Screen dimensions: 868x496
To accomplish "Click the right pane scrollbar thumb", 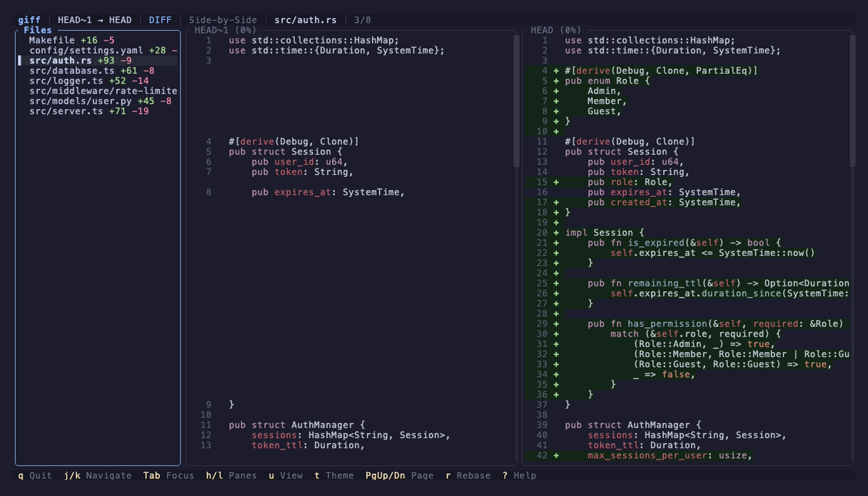I will coord(852,100).
